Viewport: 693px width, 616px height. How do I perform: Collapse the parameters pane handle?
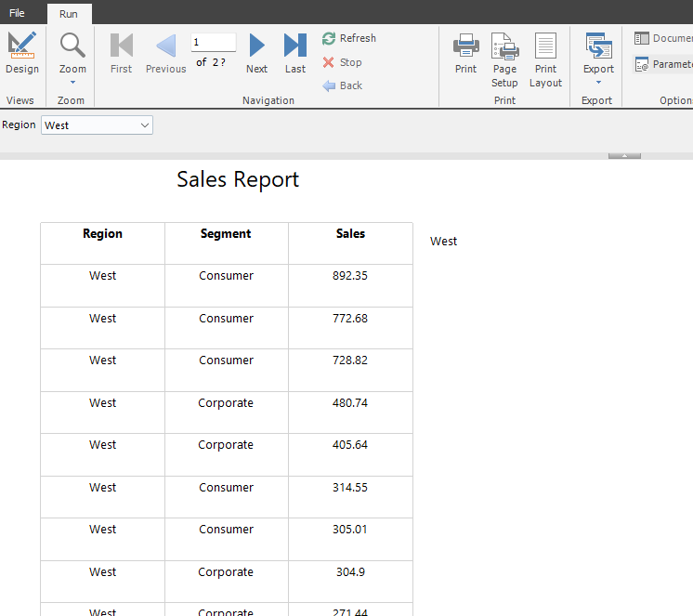click(624, 155)
